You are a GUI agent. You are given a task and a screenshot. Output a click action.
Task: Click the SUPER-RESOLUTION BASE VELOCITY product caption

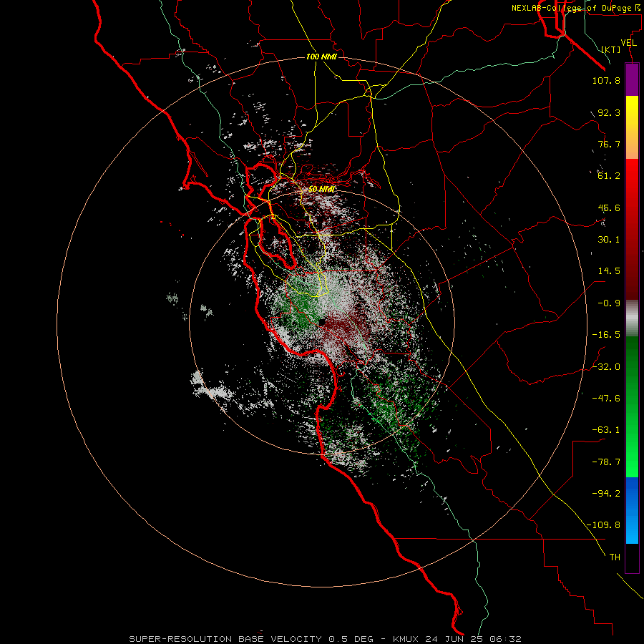click(225, 639)
